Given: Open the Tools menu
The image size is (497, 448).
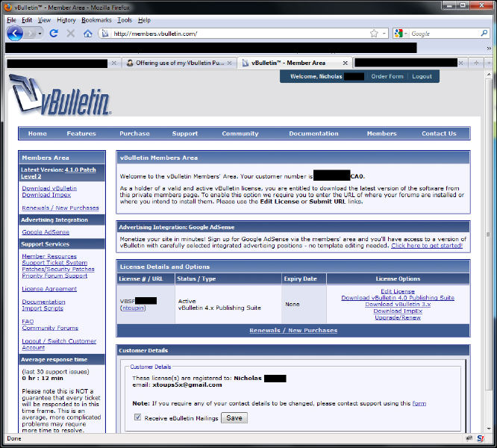Looking at the screenshot, I should click(125, 20).
